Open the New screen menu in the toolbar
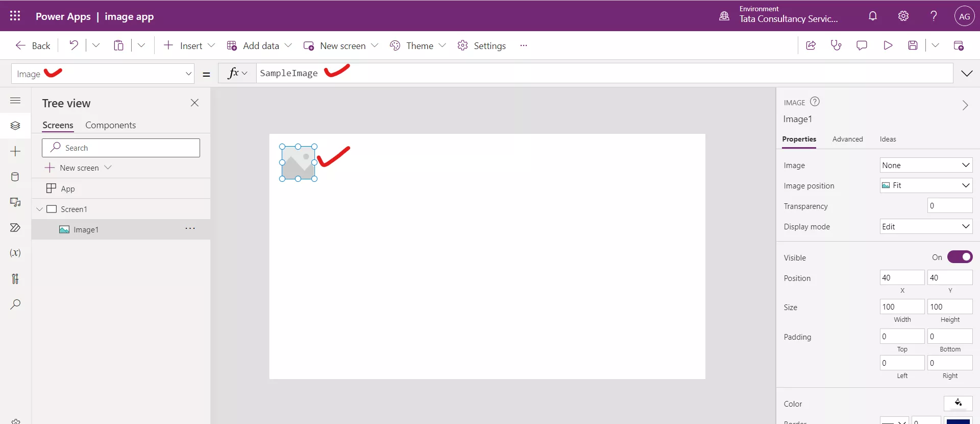This screenshot has height=424, width=980. coord(341,45)
